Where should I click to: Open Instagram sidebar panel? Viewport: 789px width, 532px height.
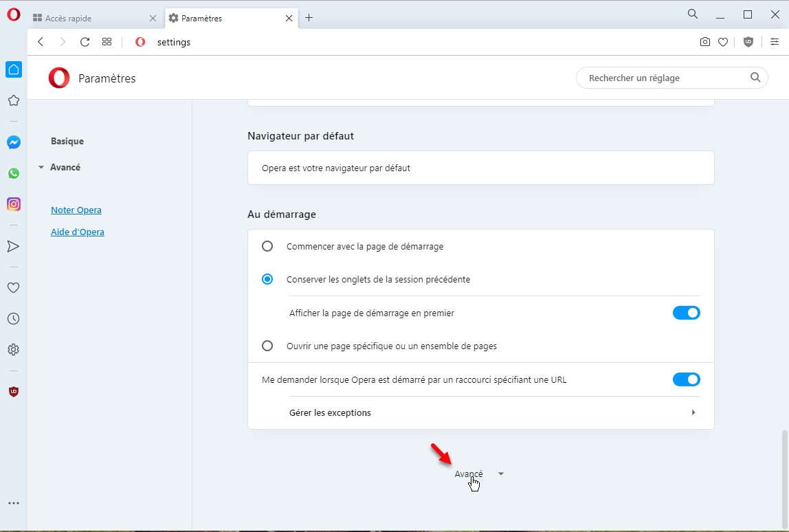[x=14, y=204]
